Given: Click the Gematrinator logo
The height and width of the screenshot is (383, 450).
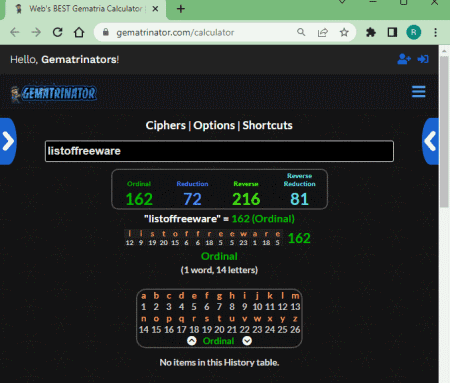Looking at the screenshot, I should (54, 93).
